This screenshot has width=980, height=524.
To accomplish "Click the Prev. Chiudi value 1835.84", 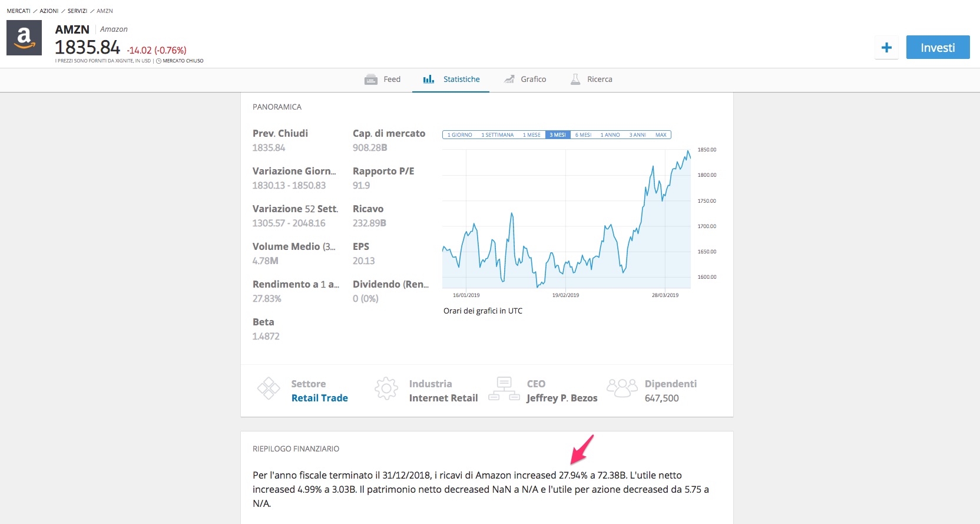I will (x=269, y=148).
